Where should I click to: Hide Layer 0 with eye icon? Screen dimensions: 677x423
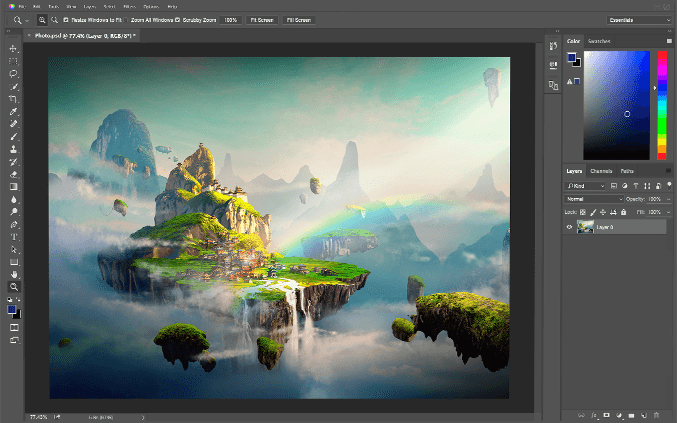click(x=570, y=227)
